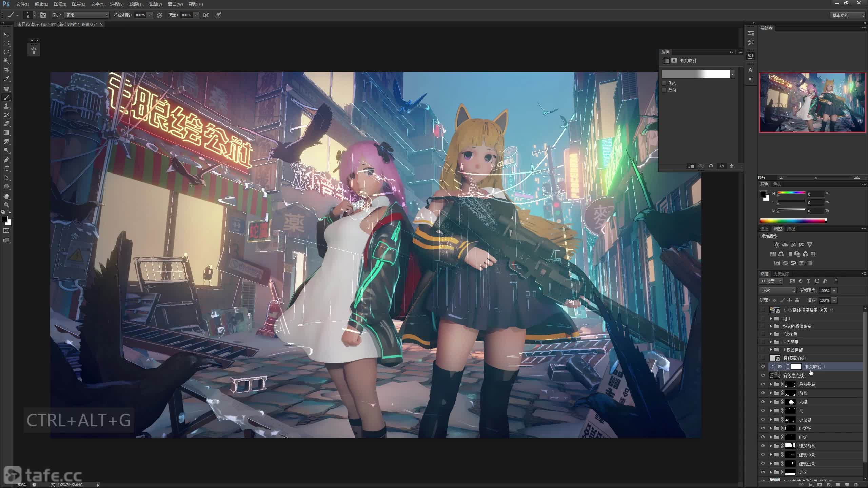Screen dimensions: 868x488
Task: Click the add layer style fx icon
Action: [x=811, y=485]
